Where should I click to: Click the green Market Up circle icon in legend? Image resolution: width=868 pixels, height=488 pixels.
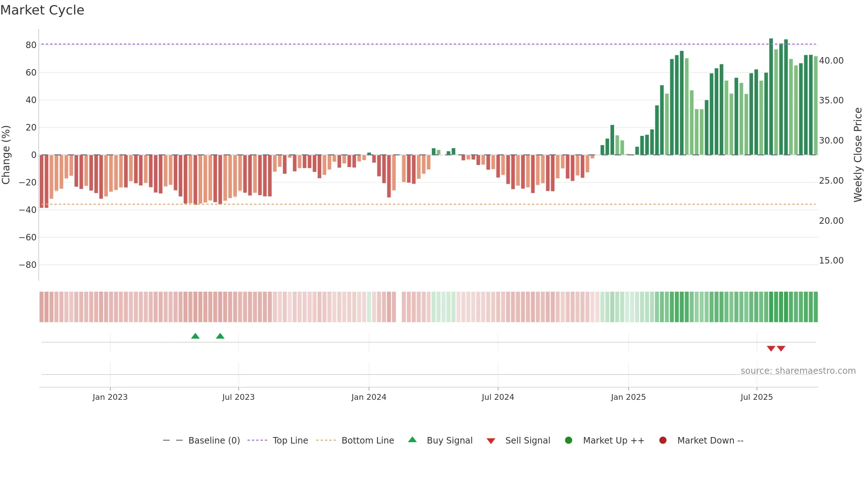(x=569, y=440)
